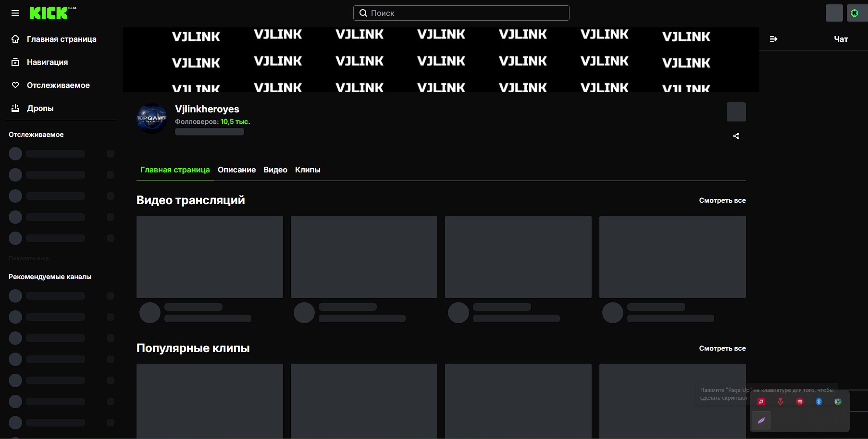This screenshot has width=868, height=439.
Task: Click the share icon on channel header
Action: coord(736,136)
